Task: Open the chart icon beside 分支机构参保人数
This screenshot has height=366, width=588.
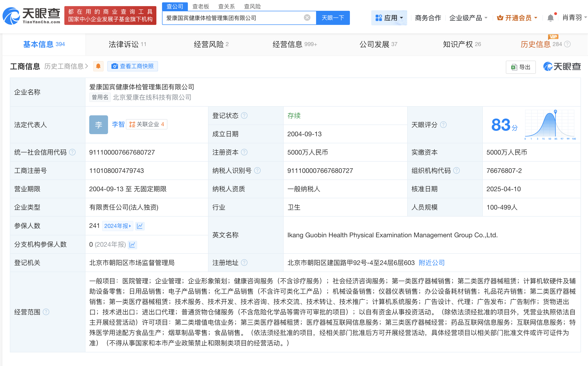Action: pyautogui.click(x=132, y=245)
